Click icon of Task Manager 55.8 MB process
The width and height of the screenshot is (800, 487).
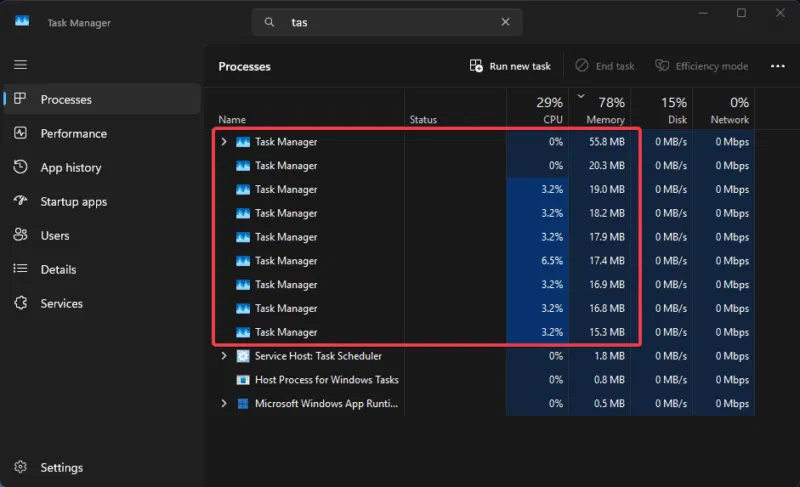[x=243, y=142]
